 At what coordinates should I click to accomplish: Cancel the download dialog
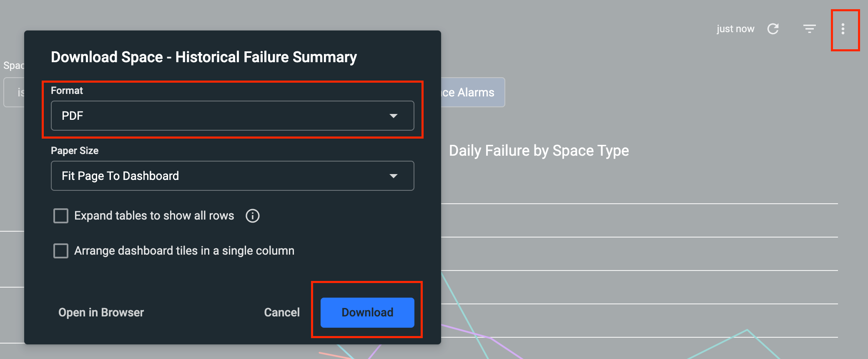282,313
